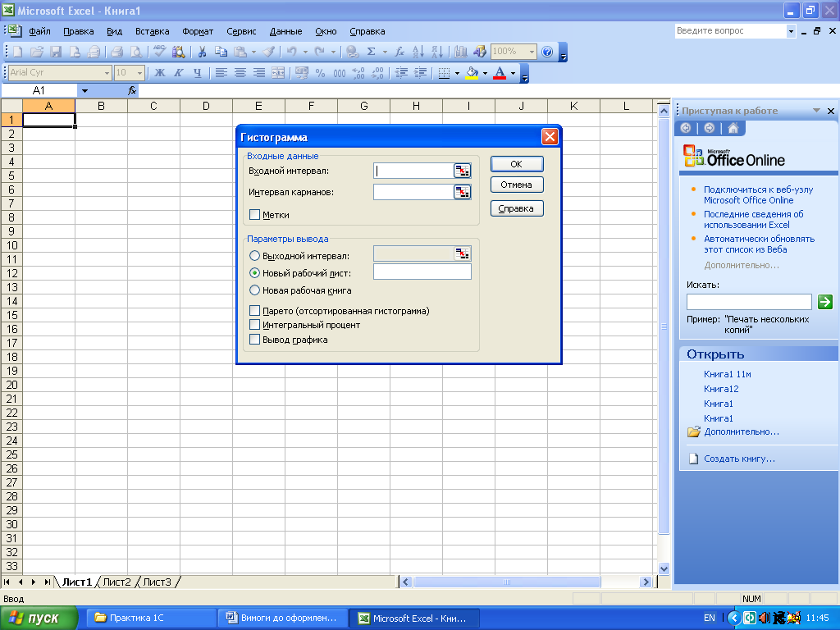This screenshot has width=840, height=630.
Task: Open the Данные menu
Action: tap(285, 31)
